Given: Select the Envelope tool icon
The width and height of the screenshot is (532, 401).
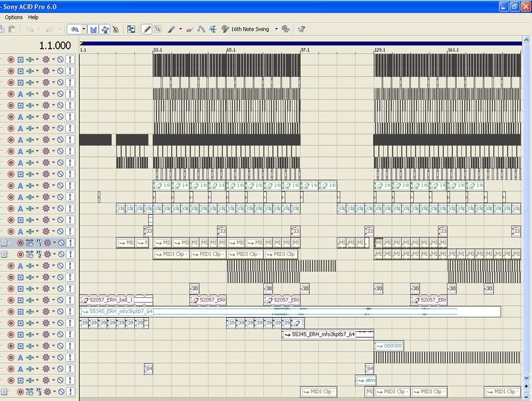Looking at the screenshot, I should [x=201, y=29].
